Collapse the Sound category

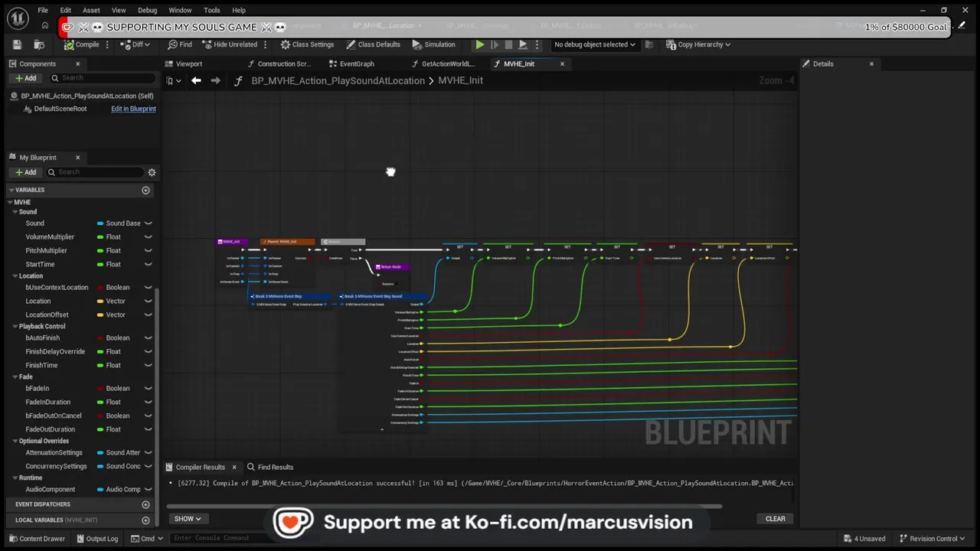[x=15, y=212]
